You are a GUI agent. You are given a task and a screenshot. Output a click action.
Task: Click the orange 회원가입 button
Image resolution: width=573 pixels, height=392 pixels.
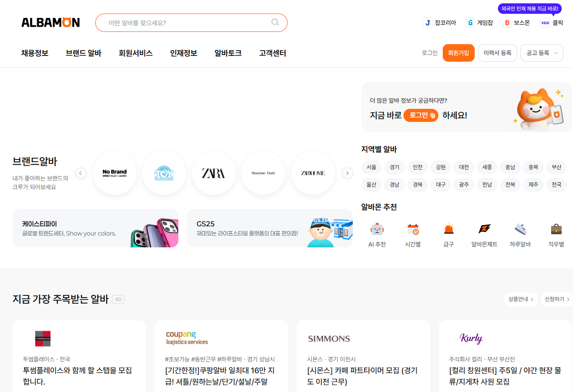[458, 53]
